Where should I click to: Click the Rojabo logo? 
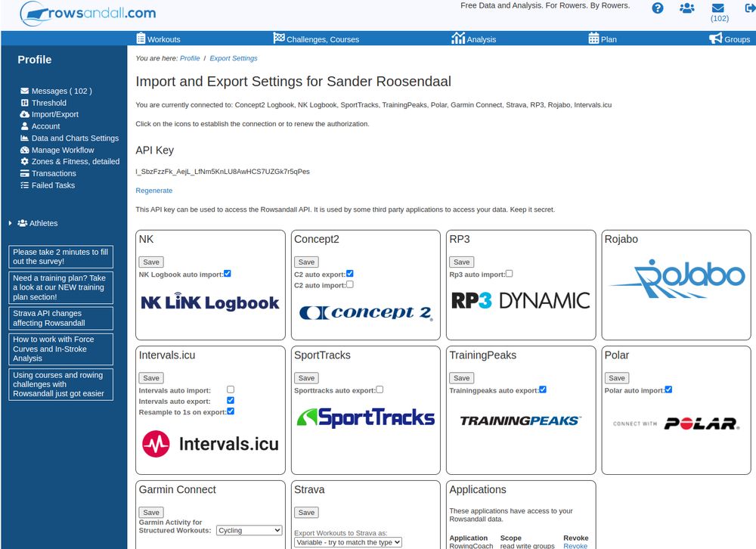677,278
